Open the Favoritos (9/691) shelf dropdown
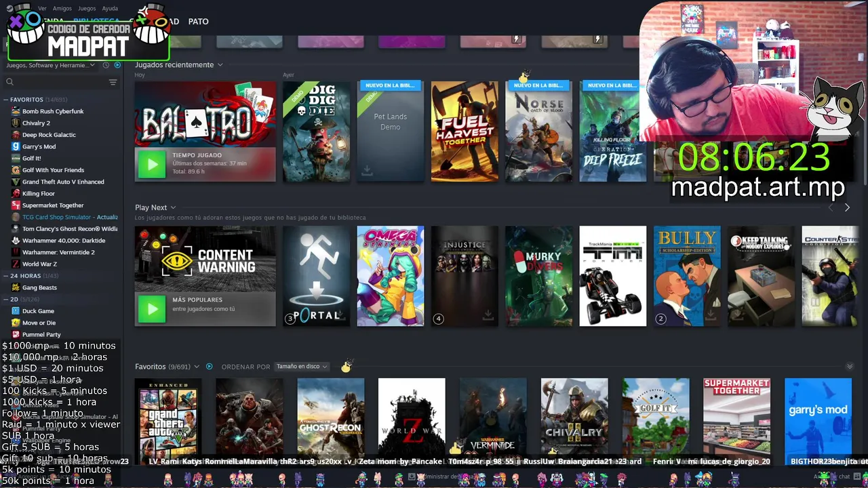 coord(197,367)
